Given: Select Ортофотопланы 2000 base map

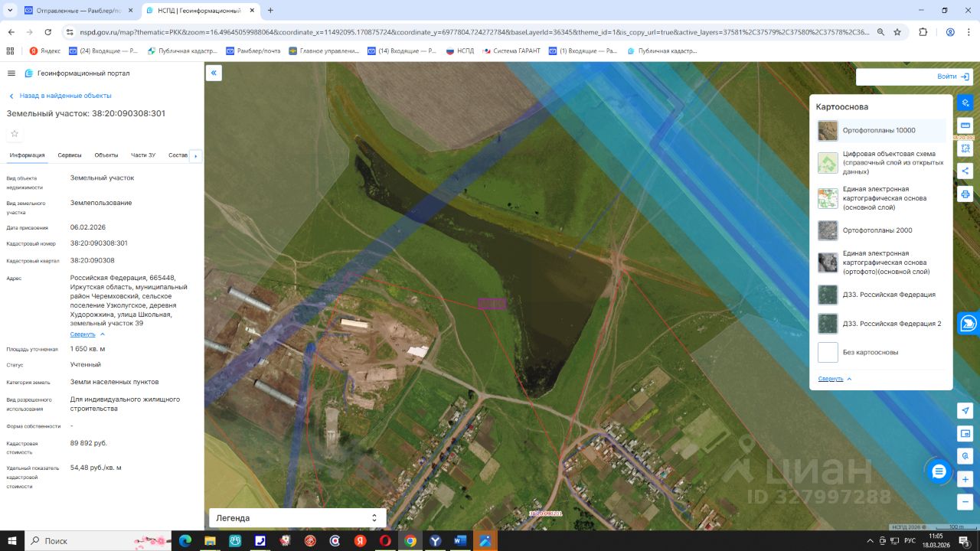Looking at the screenshot, I should coord(881,230).
